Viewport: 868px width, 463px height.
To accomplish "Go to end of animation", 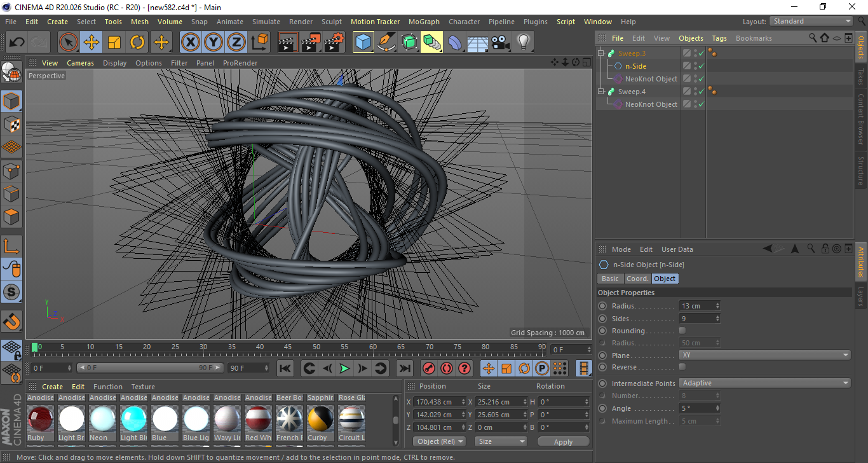I will point(404,368).
